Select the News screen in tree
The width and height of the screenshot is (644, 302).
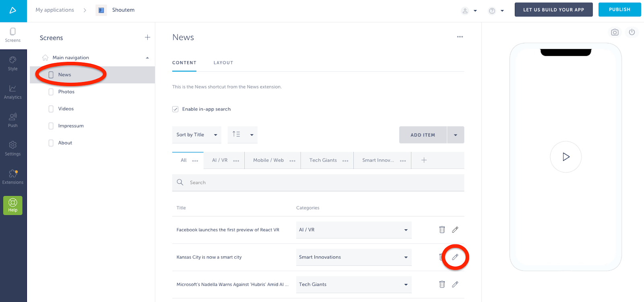click(92, 75)
